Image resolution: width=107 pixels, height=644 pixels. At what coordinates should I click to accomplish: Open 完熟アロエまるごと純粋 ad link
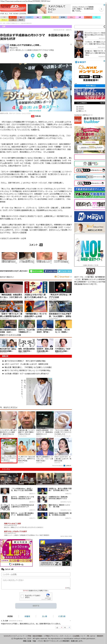pos(13,523)
